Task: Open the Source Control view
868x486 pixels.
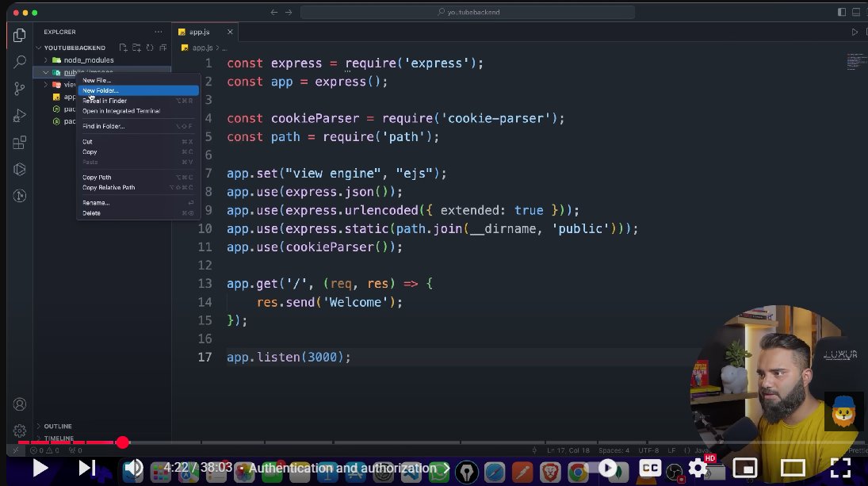Action: [x=19, y=89]
